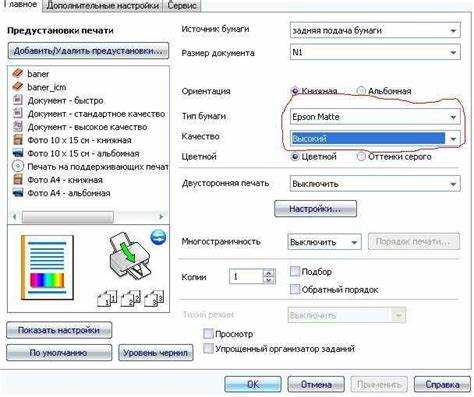The height and width of the screenshot is (397, 474).
Task: Open the Тип бумаги Epson Matte dropdown
Action: pyautogui.click(x=375, y=117)
